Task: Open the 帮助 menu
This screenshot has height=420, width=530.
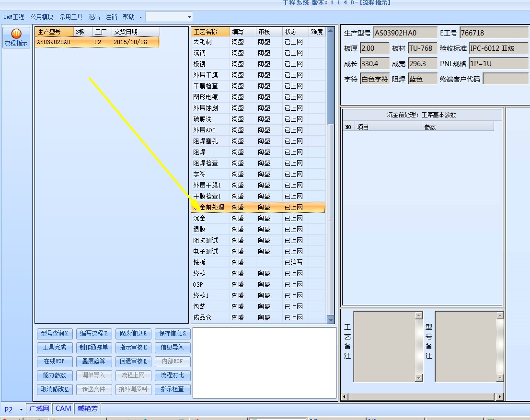Action: [x=128, y=17]
